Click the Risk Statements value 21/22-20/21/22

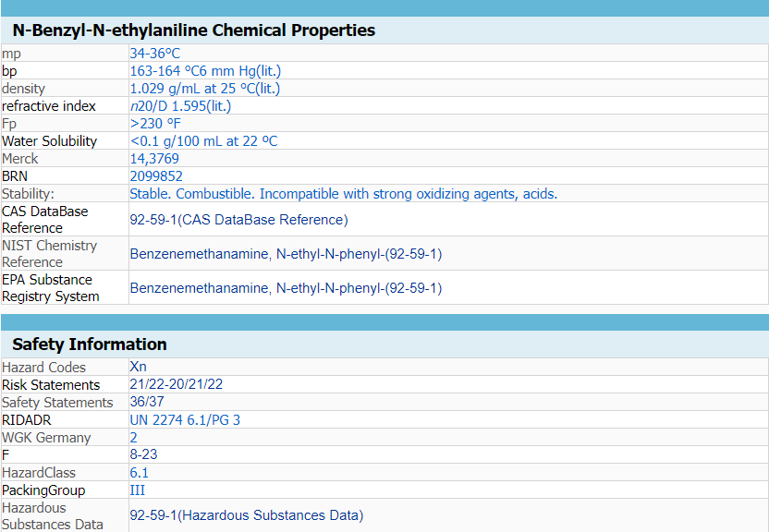(x=176, y=384)
